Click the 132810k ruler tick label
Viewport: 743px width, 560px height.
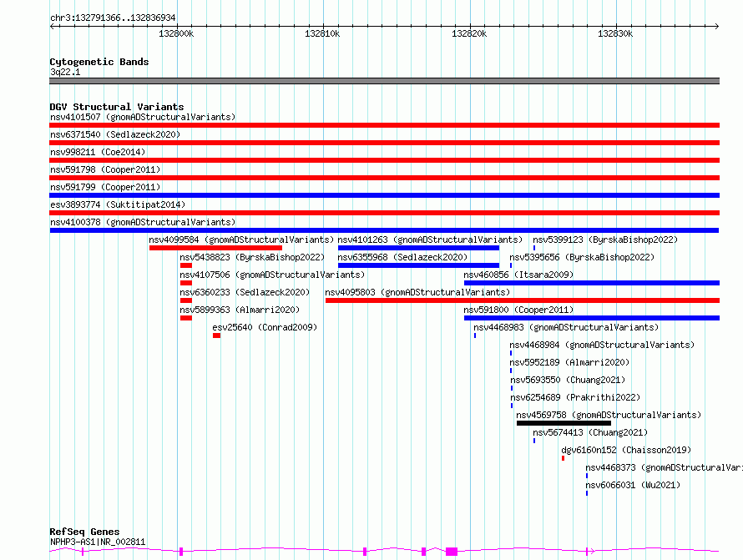[322, 33]
